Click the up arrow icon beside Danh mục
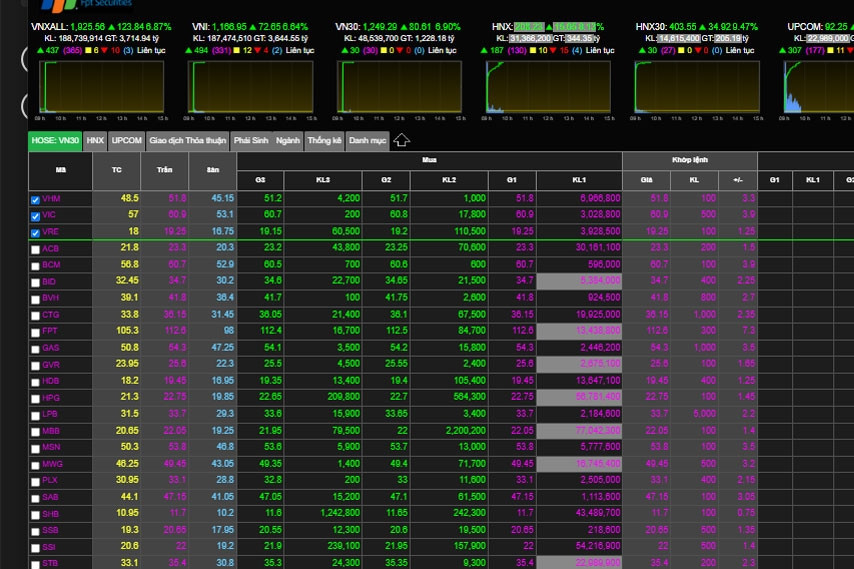 point(402,141)
